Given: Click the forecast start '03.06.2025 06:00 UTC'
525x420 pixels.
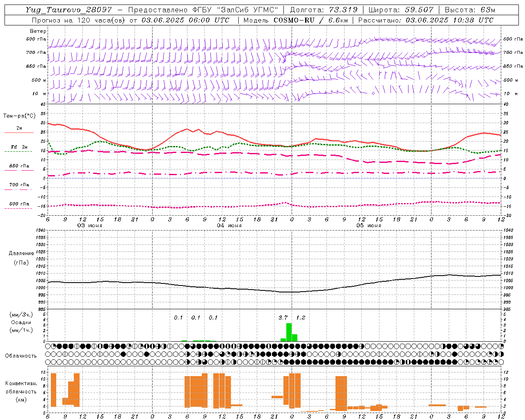Looking at the screenshot, I should pos(185,20).
